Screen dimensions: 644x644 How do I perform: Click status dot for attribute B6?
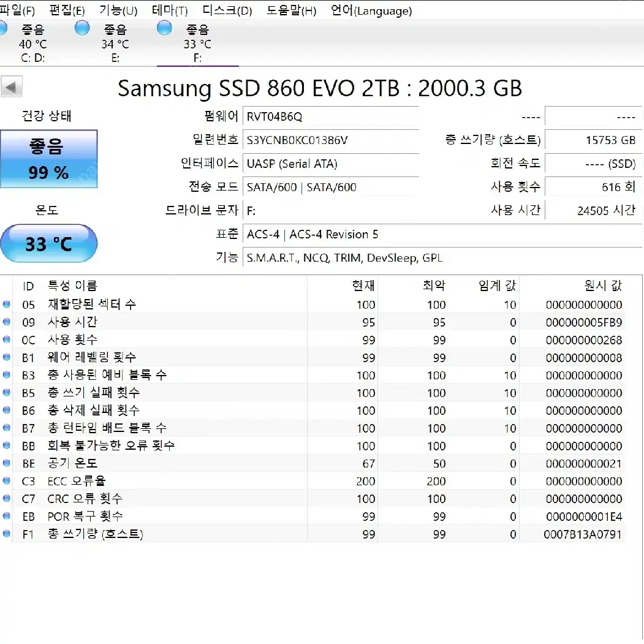(7, 411)
